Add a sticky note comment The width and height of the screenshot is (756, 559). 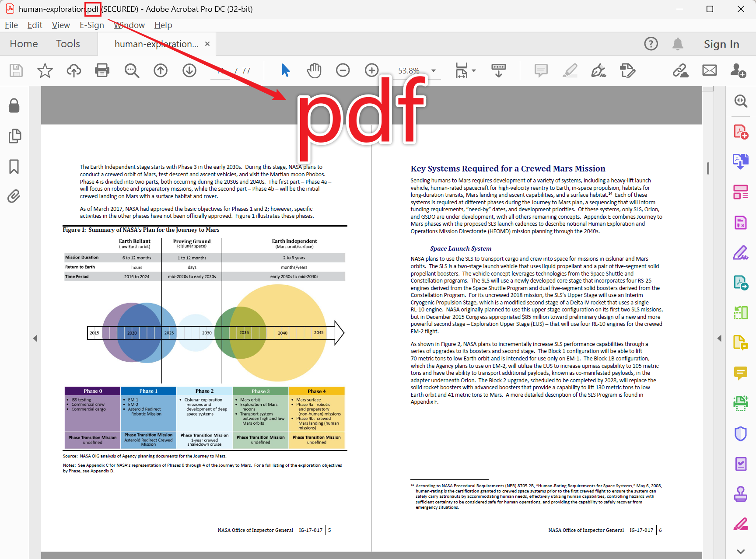click(541, 70)
